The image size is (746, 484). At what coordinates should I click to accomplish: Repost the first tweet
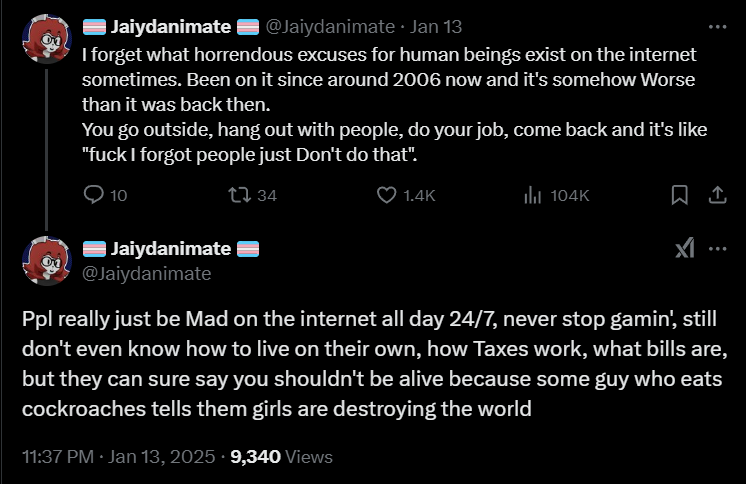[239, 195]
